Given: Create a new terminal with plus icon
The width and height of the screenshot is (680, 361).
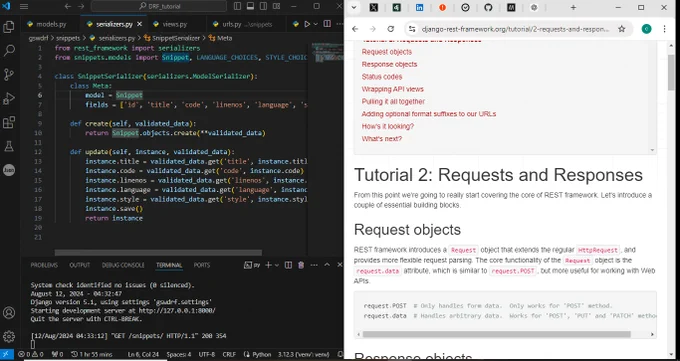Looking at the screenshot, I should 268,265.
